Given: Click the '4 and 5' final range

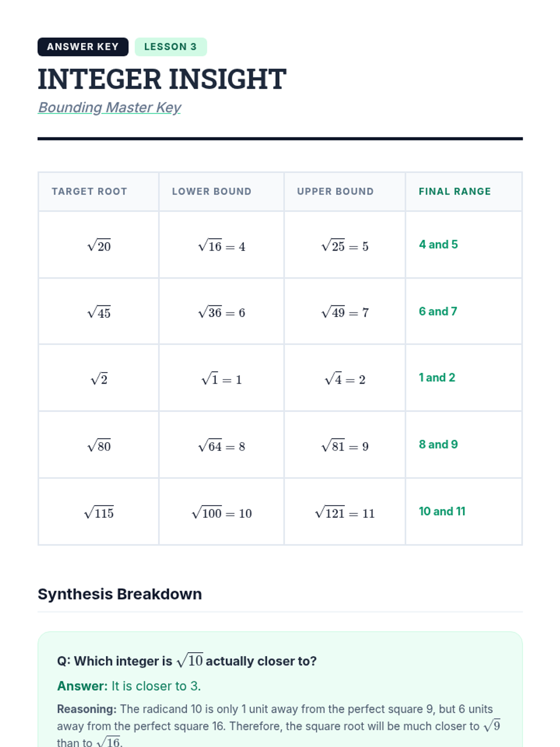Looking at the screenshot, I should (x=438, y=245).
